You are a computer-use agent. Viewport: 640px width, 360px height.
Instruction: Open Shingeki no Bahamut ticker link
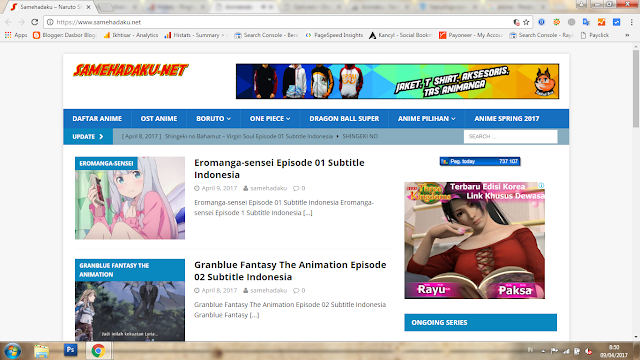tap(249, 136)
